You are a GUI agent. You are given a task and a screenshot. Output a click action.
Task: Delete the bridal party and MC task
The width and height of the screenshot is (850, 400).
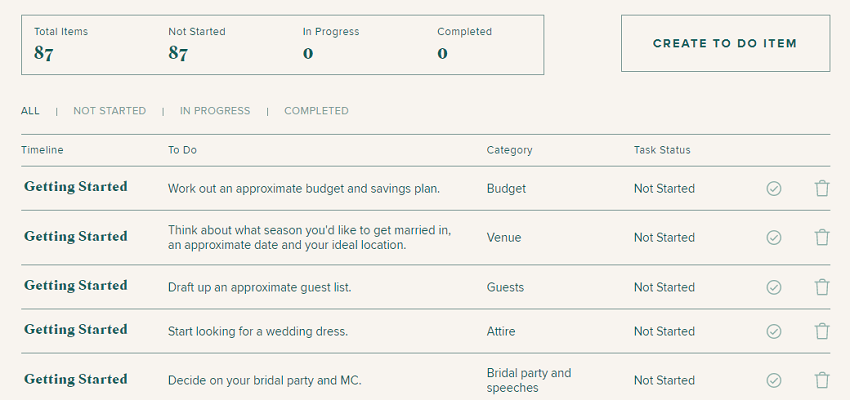click(822, 380)
